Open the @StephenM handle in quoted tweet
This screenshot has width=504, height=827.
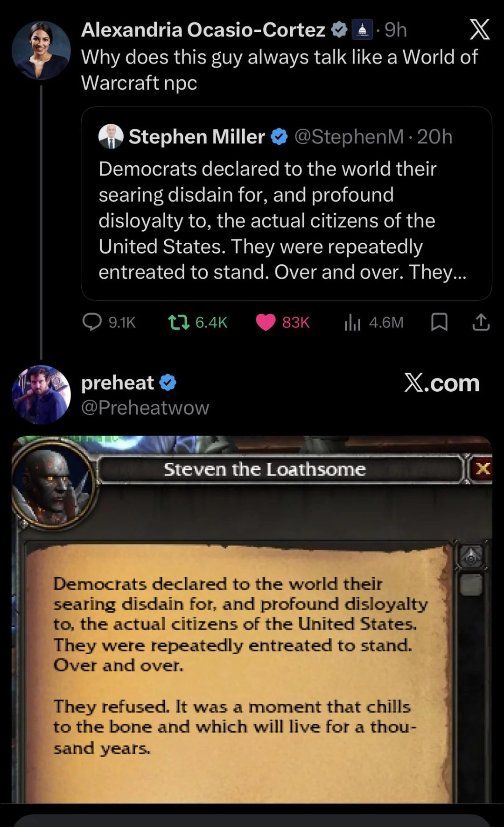tap(349, 136)
